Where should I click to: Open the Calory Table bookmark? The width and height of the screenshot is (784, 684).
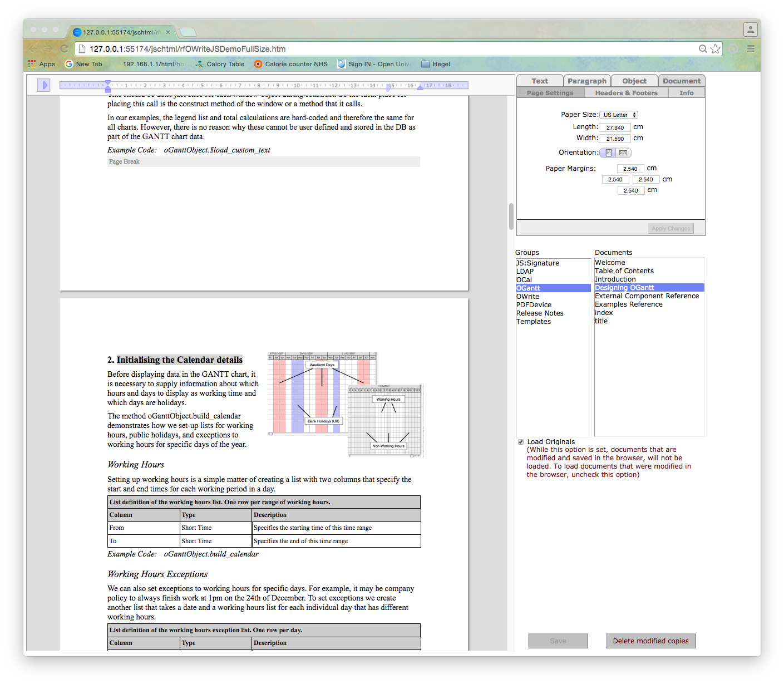point(220,64)
